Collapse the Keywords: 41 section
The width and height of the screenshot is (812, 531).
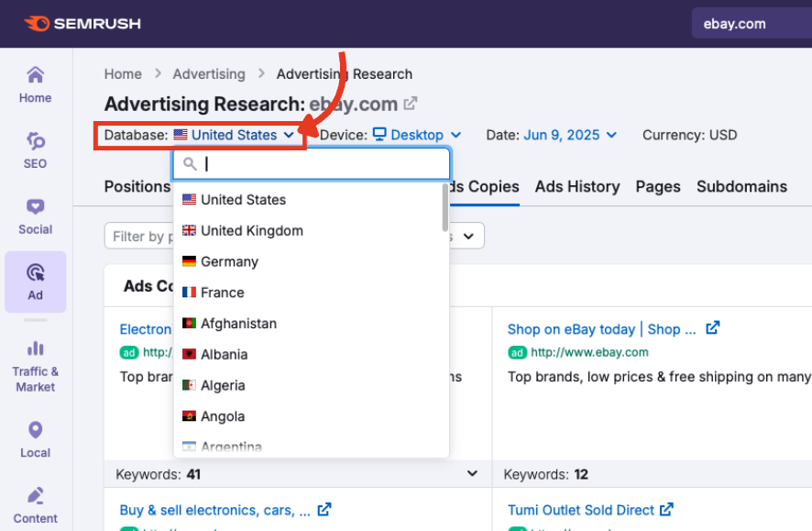[472, 474]
